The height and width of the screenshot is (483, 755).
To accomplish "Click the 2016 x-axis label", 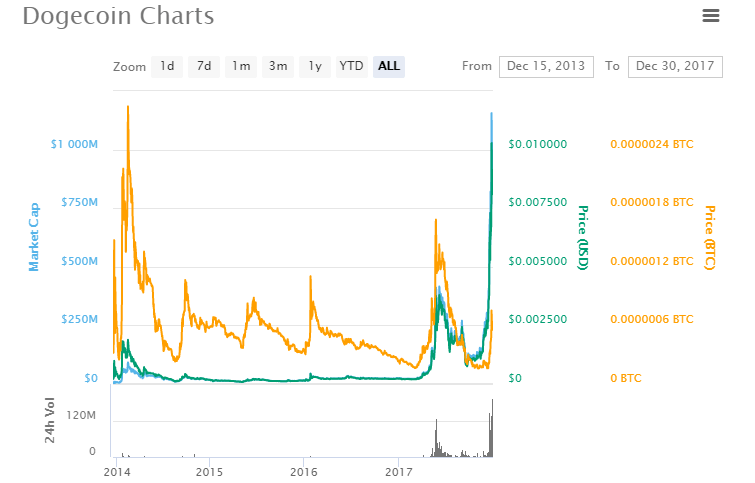I will [304, 472].
